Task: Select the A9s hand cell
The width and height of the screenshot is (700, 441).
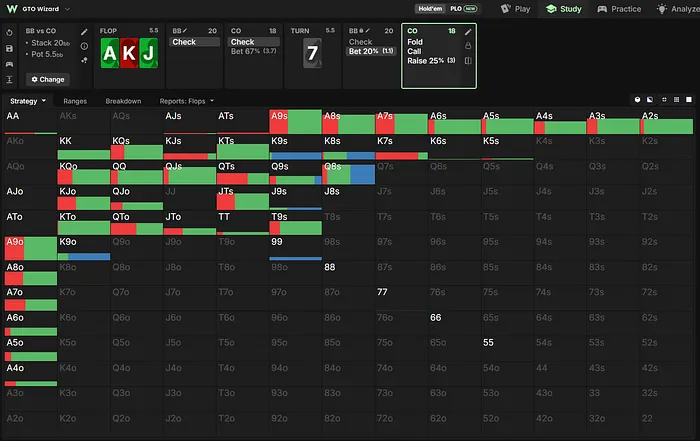Action: [296, 121]
